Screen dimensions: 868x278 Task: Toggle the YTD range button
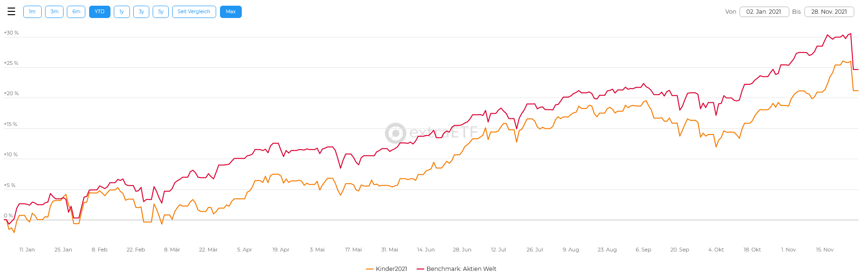(100, 12)
